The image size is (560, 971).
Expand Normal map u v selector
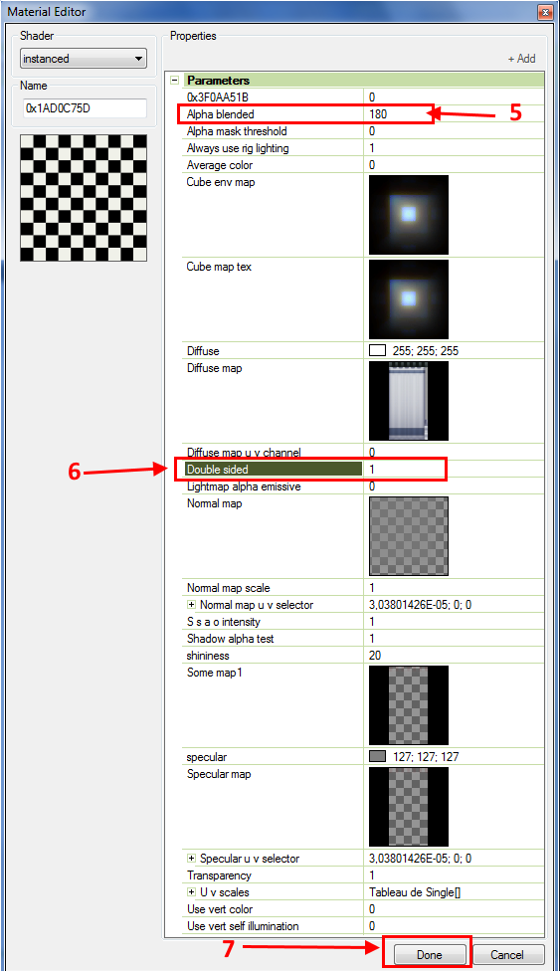click(x=191, y=605)
